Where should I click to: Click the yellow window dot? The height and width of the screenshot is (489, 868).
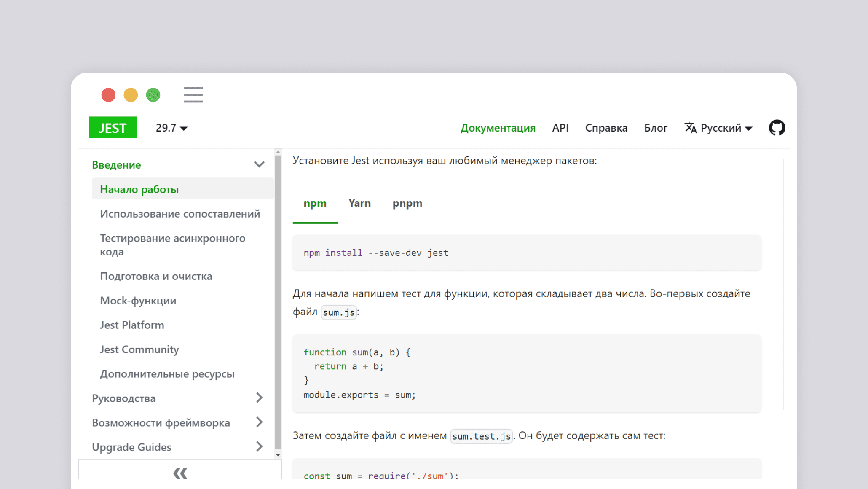[131, 95]
